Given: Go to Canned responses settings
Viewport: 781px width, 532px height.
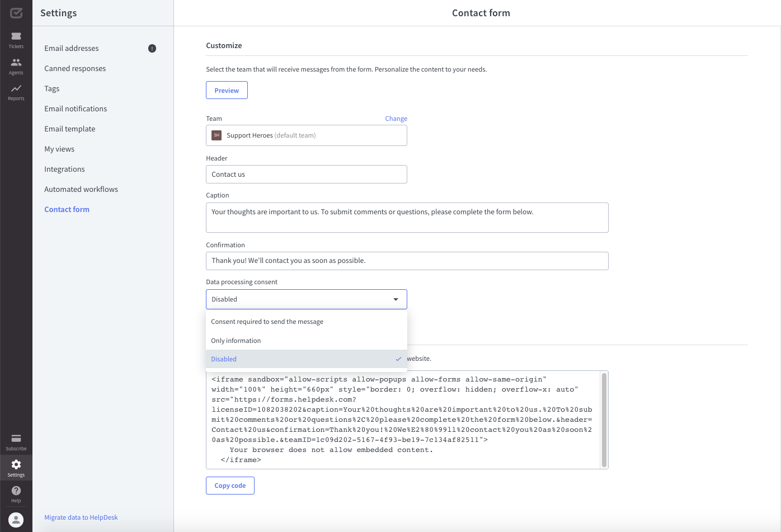Looking at the screenshot, I should (x=74, y=68).
